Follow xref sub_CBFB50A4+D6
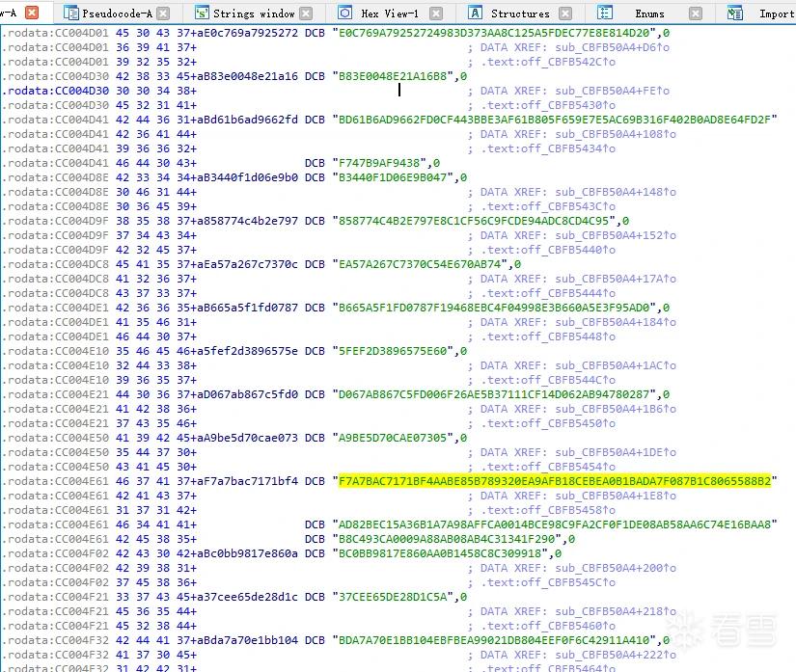Image resolution: width=796 pixels, height=672 pixels. [x=613, y=47]
